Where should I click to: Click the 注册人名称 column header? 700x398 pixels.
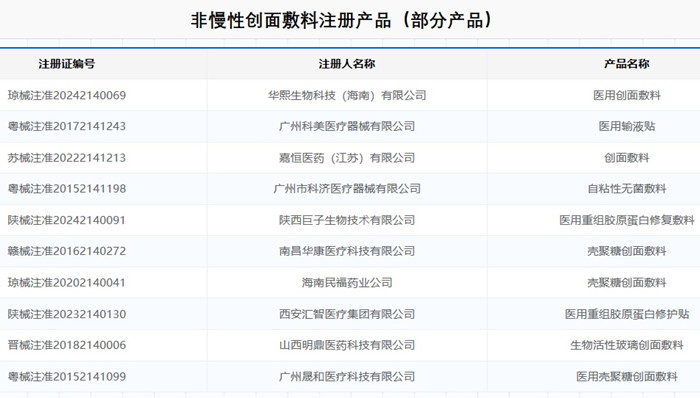pos(347,64)
